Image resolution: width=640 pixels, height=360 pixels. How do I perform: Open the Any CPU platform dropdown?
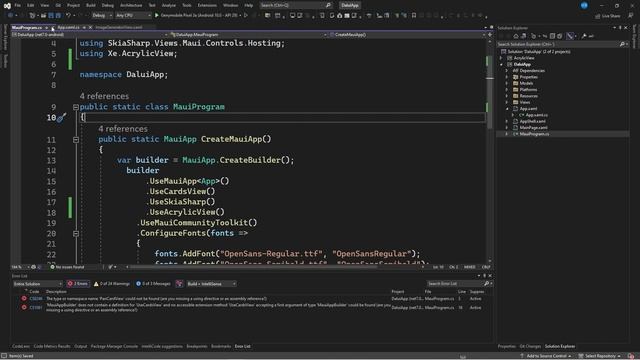pos(133,16)
